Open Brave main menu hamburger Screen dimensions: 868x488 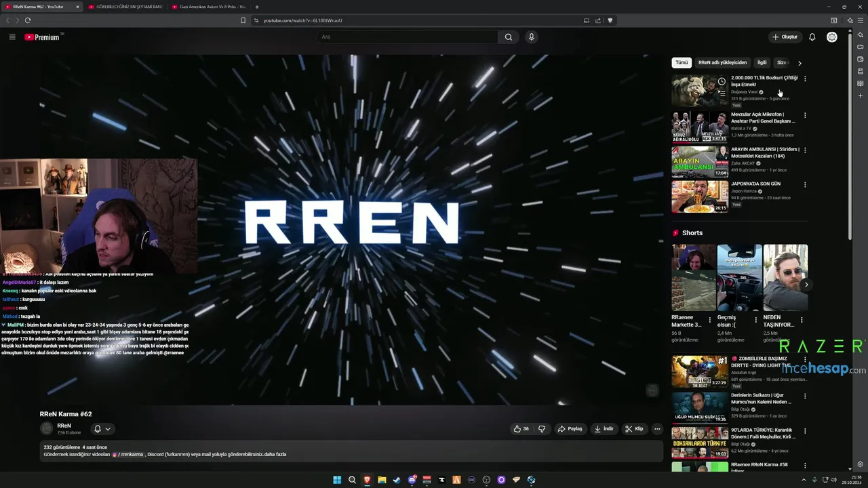[861, 20]
